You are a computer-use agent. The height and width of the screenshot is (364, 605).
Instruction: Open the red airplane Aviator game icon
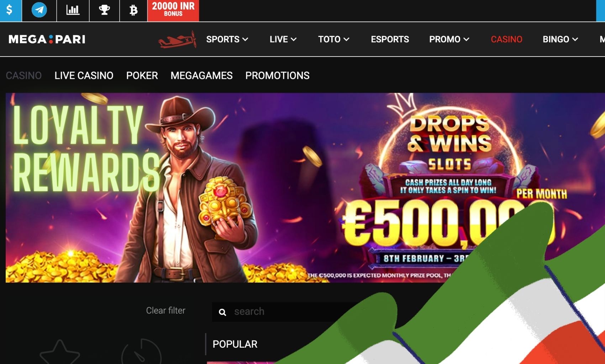click(x=177, y=40)
